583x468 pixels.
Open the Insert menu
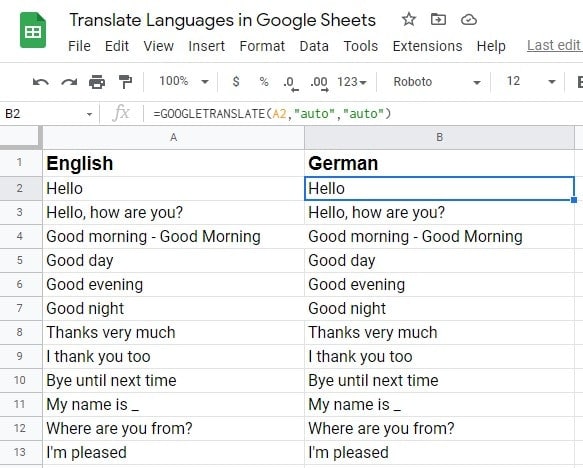(x=206, y=46)
